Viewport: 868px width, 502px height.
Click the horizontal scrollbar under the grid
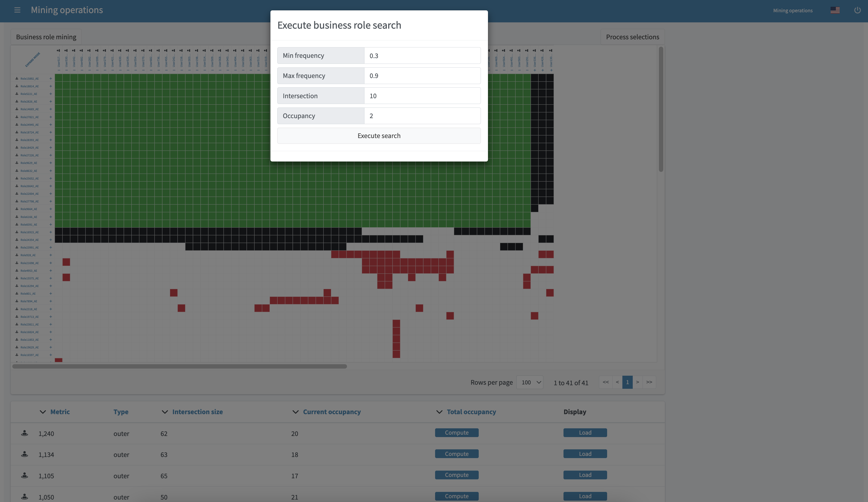(x=179, y=366)
